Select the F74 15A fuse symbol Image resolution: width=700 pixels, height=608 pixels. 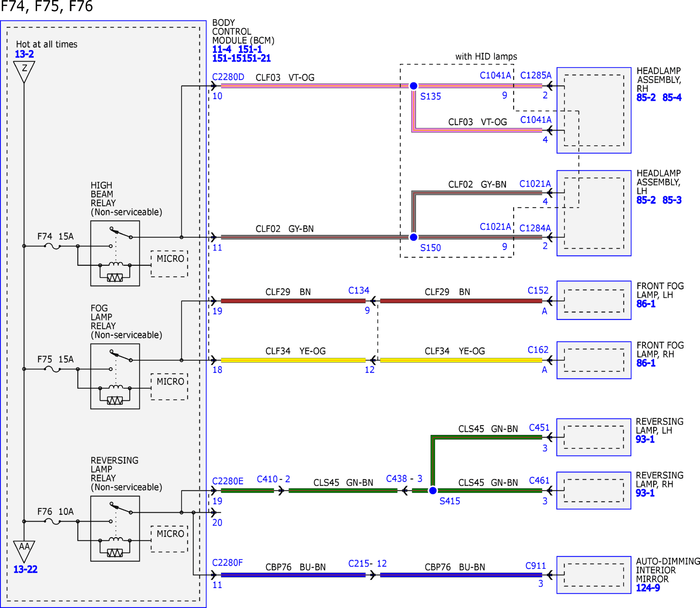pyautogui.click(x=53, y=246)
